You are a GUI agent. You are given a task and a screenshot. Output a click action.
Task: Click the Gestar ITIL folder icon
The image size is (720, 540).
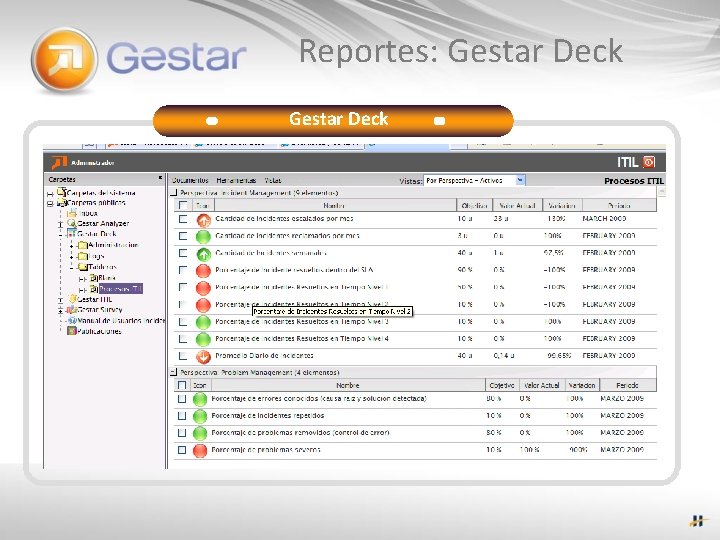click(x=72, y=299)
